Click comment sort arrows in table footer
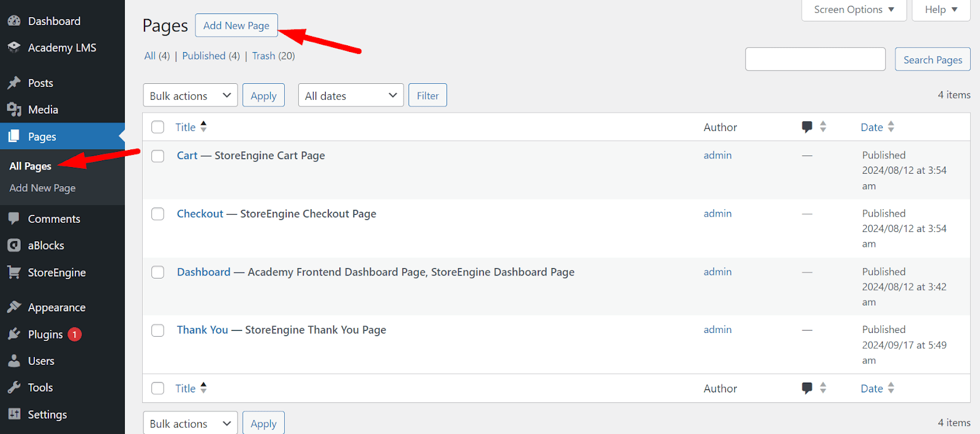The height and width of the screenshot is (434, 980). [x=823, y=388]
